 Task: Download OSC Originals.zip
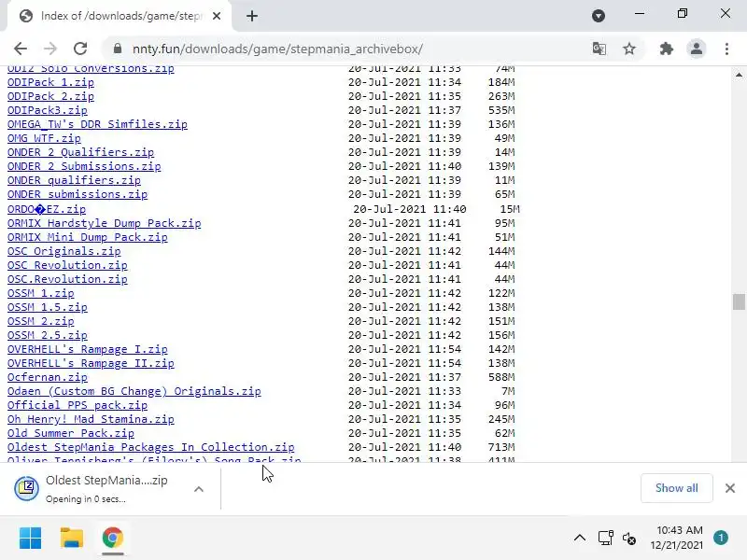click(63, 251)
